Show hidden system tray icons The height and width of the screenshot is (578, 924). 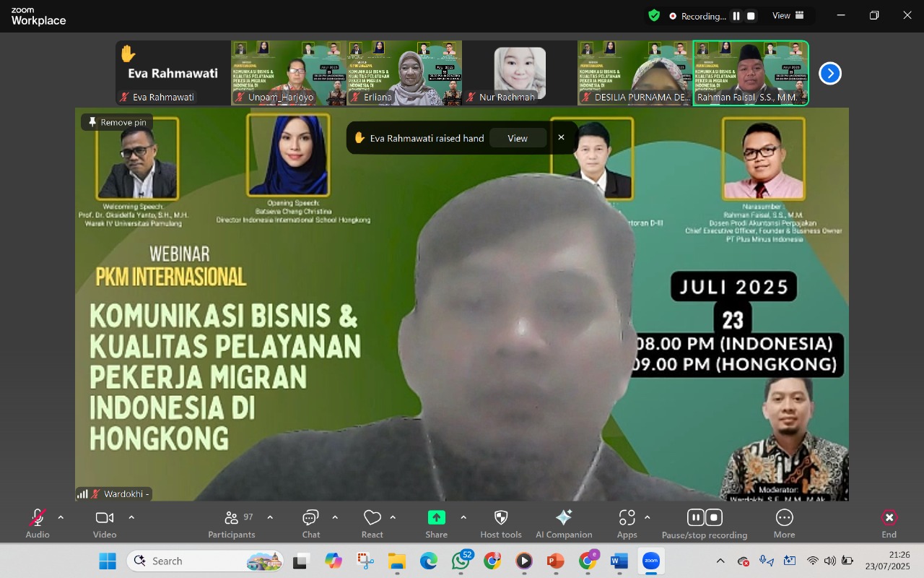[720, 561]
